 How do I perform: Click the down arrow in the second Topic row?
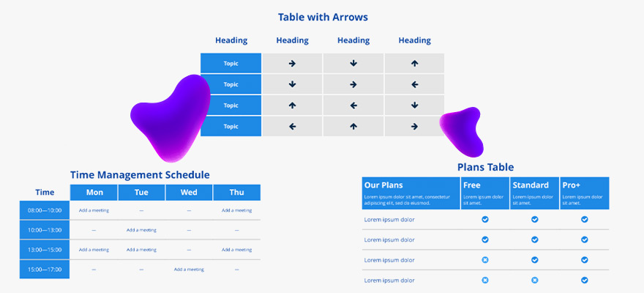pos(292,85)
